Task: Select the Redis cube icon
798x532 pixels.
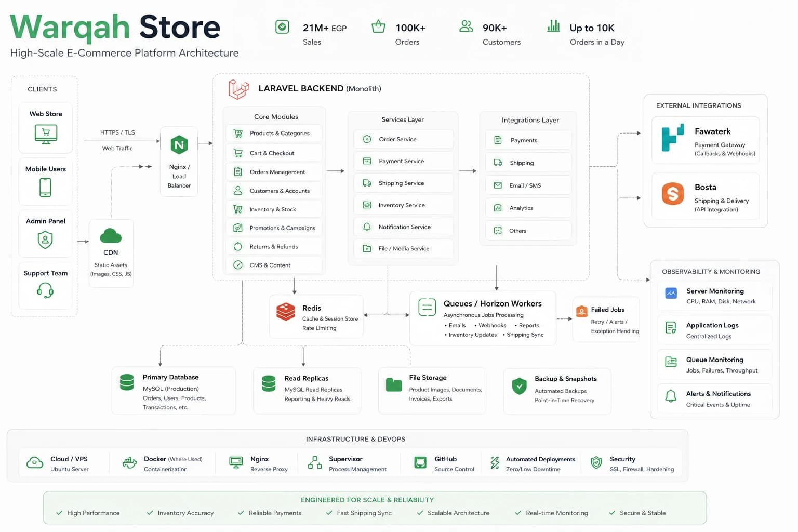Action: coord(286,312)
